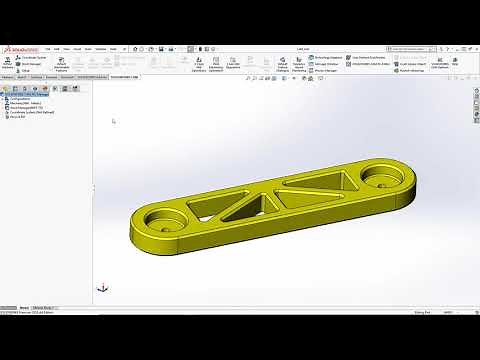Screen dimensions: 480x360
Task: Show the Message Window
Action: 323,64
